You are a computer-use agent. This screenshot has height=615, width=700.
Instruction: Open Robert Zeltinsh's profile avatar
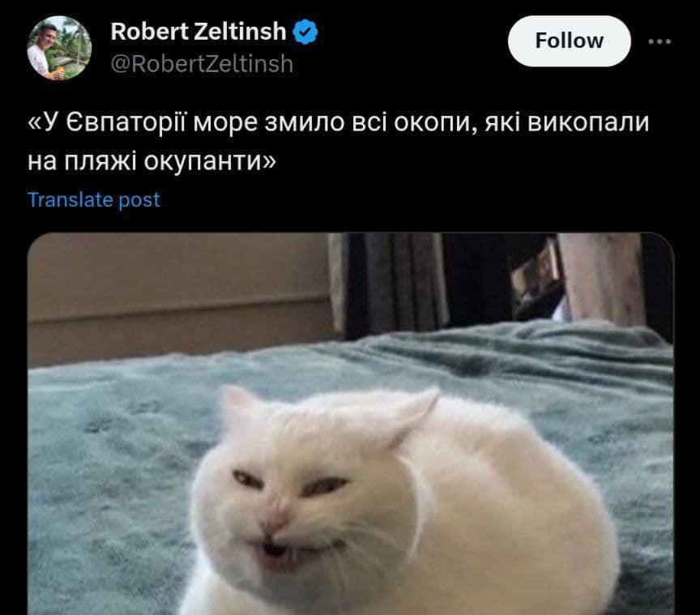(x=59, y=49)
